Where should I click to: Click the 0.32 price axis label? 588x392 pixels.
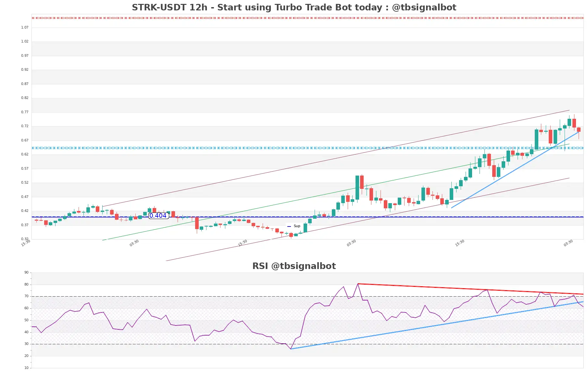pos(25,239)
